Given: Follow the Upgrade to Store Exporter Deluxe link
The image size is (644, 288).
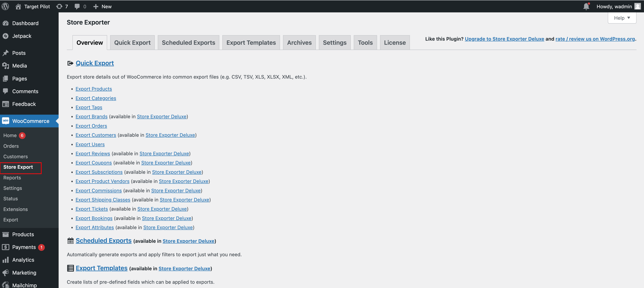Looking at the screenshot, I should [504, 39].
